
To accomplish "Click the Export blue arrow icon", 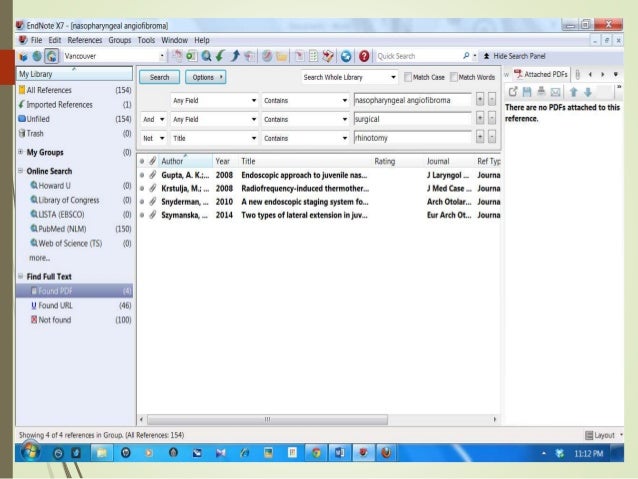I will (x=235, y=56).
